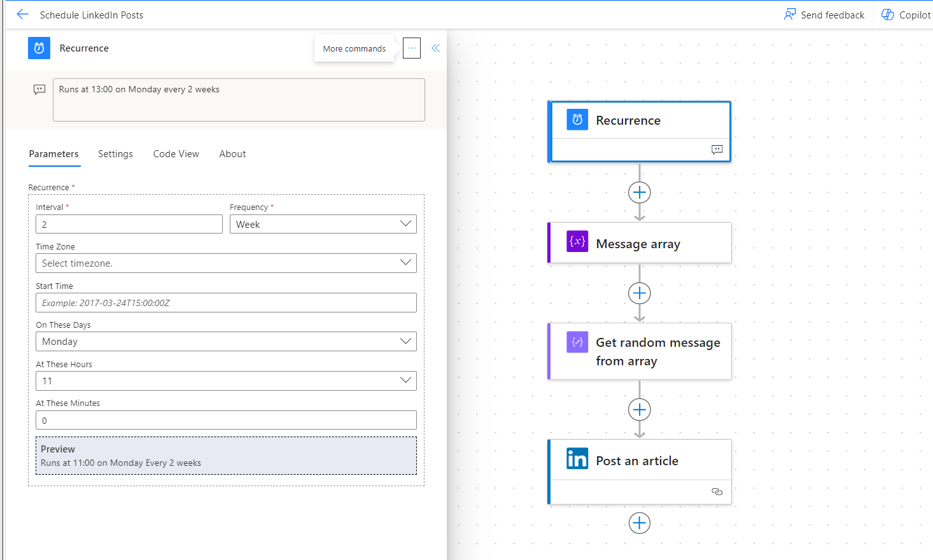Screen dimensions: 933x560
Task: Switch to the Parameters tab
Action: click(x=54, y=154)
